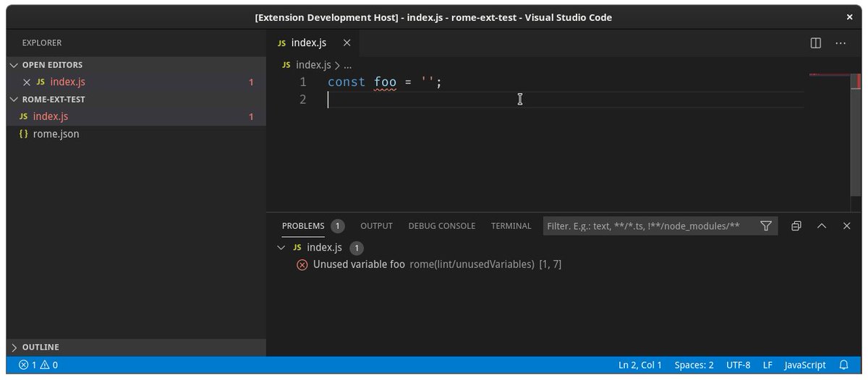
Task: Switch to the Debug Console tab
Action: 441,226
